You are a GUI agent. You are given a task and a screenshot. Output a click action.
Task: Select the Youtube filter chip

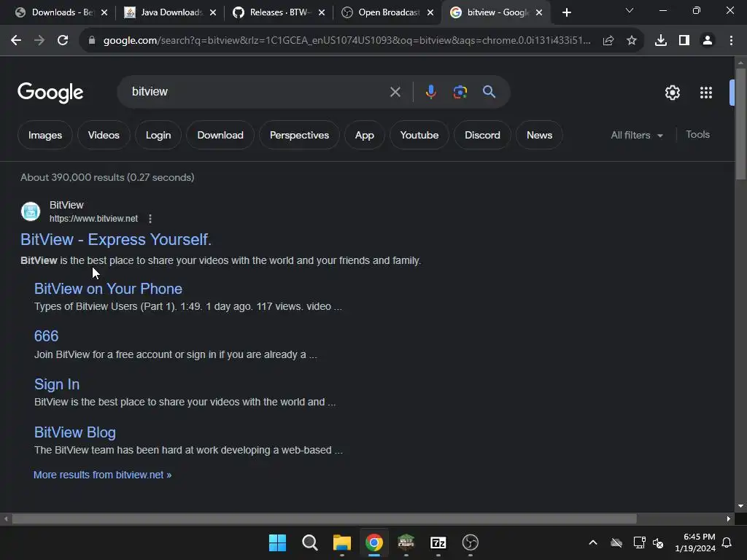(x=419, y=135)
